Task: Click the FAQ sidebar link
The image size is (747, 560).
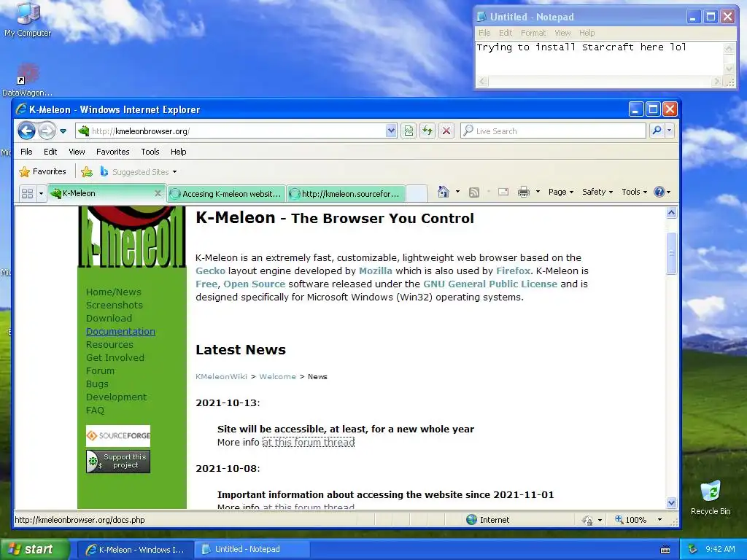Action: click(x=95, y=410)
